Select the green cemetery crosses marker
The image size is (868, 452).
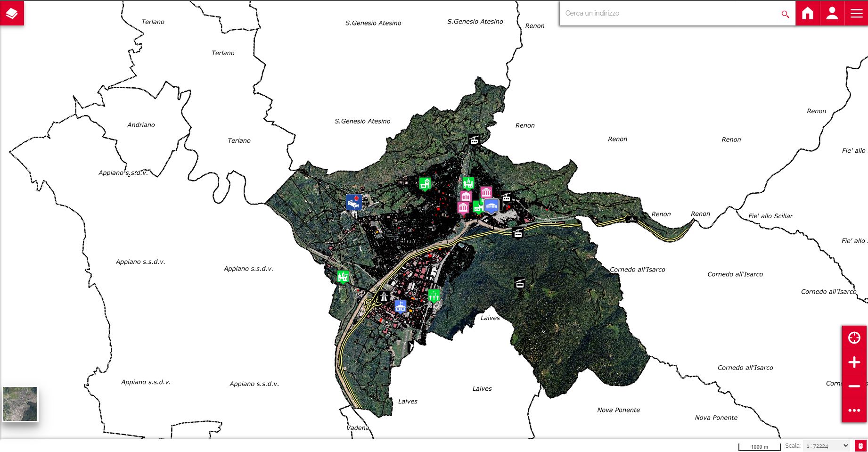click(434, 296)
